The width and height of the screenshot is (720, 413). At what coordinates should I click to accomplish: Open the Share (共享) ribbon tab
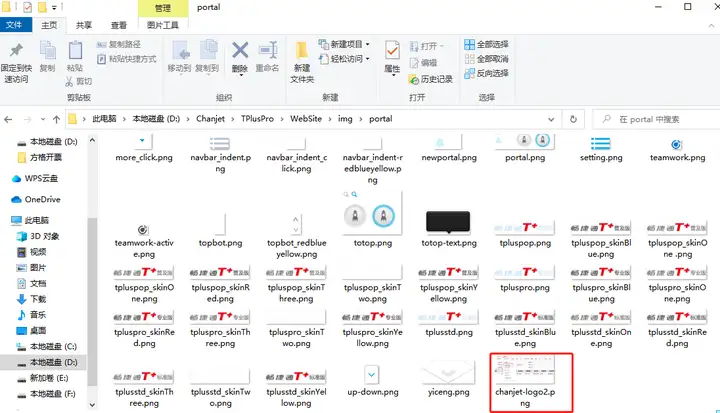point(84,25)
